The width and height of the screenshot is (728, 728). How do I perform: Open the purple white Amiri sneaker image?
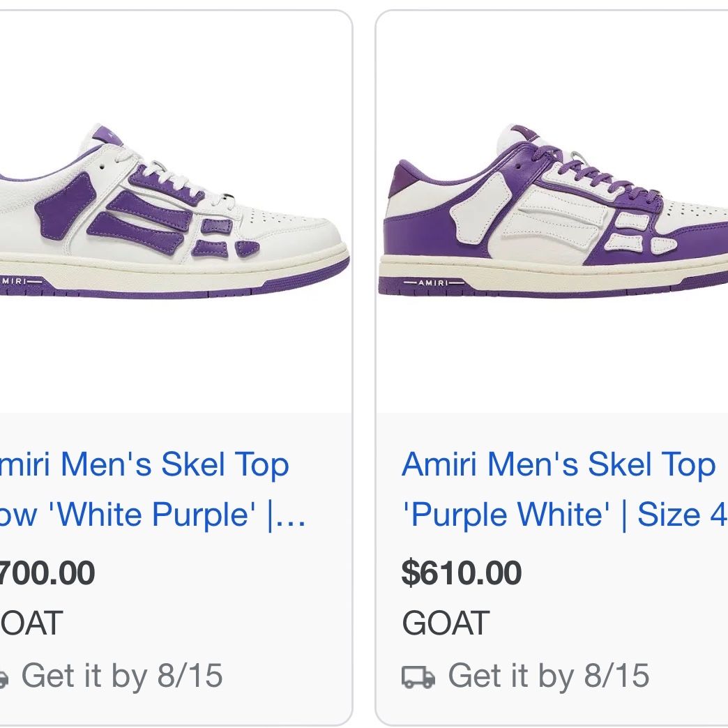554,211
